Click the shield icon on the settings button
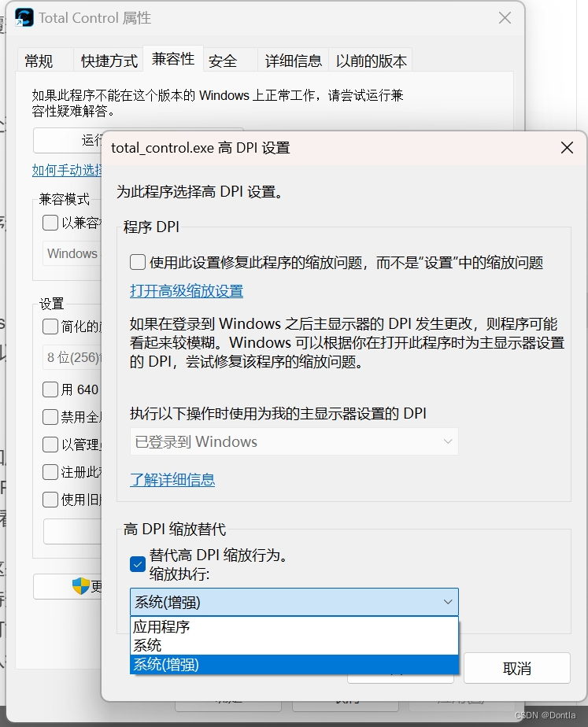This screenshot has height=727, width=588. tap(81, 586)
